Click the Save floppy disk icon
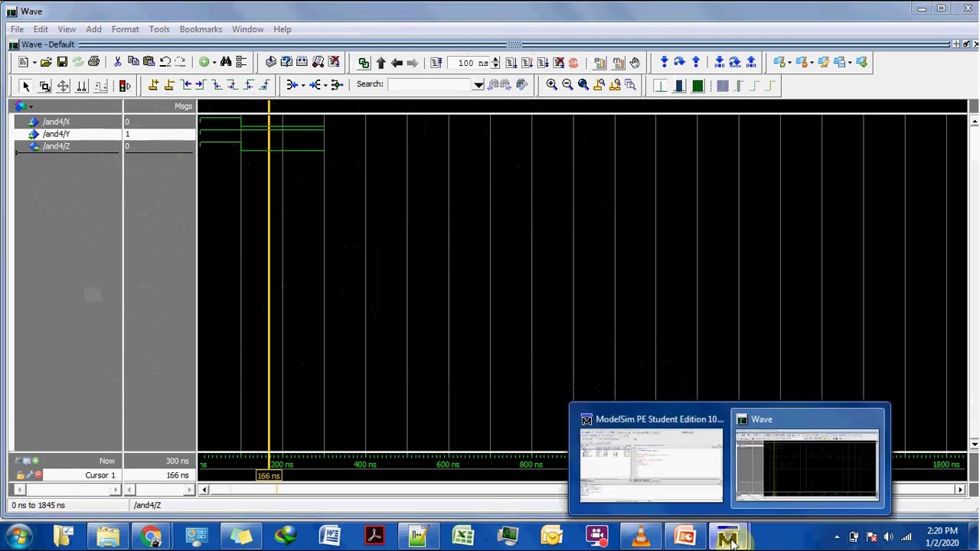Image resolution: width=980 pixels, height=551 pixels. point(62,62)
